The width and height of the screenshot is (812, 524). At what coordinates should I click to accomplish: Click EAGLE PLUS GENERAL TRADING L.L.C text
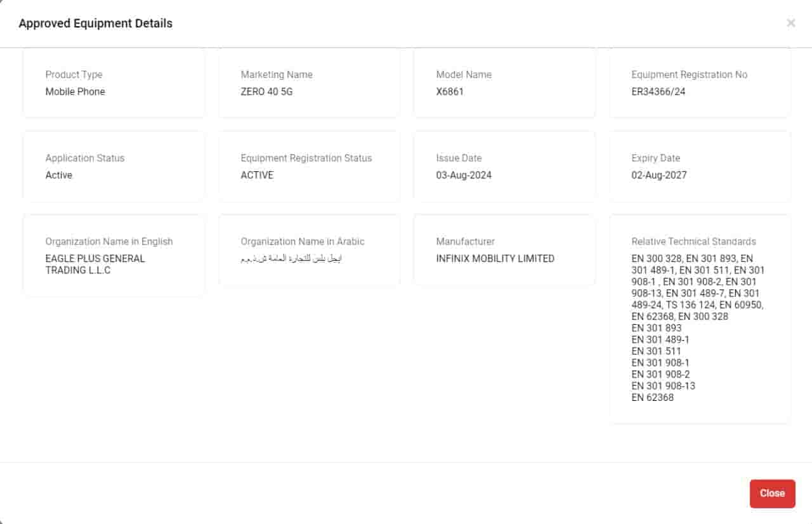click(x=95, y=265)
